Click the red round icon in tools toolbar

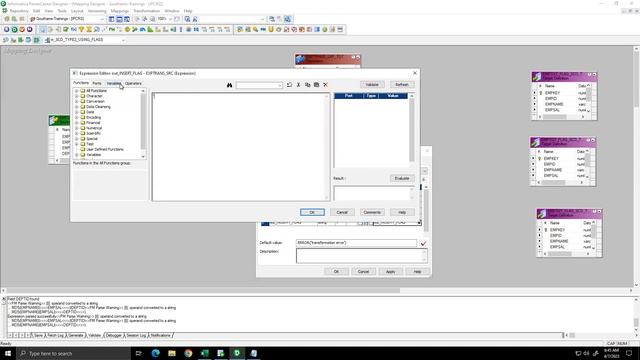point(22,29)
